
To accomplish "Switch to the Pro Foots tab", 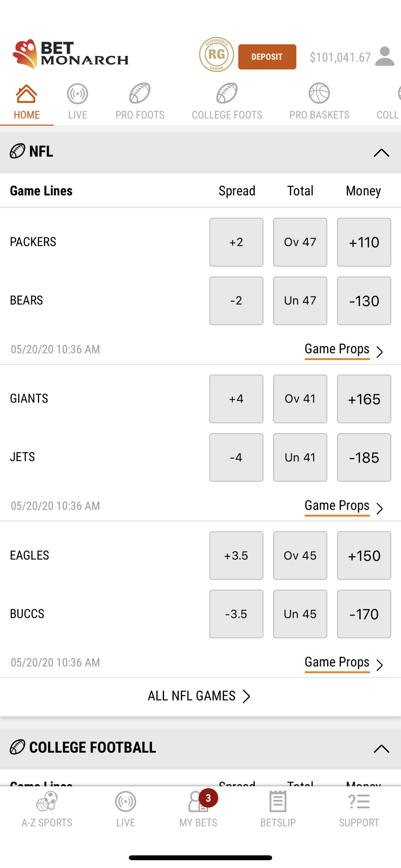I will tap(140, 102).
